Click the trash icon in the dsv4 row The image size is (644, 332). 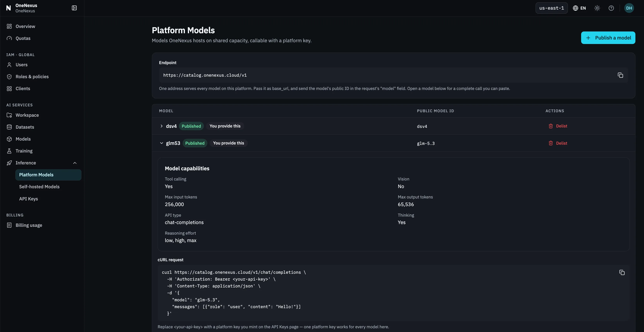pos(550,126)
